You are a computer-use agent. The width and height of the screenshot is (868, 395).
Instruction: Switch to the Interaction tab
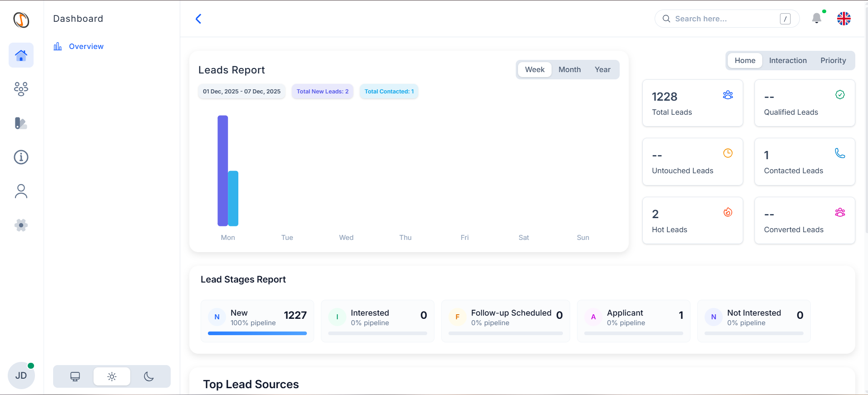coord(788,60)
